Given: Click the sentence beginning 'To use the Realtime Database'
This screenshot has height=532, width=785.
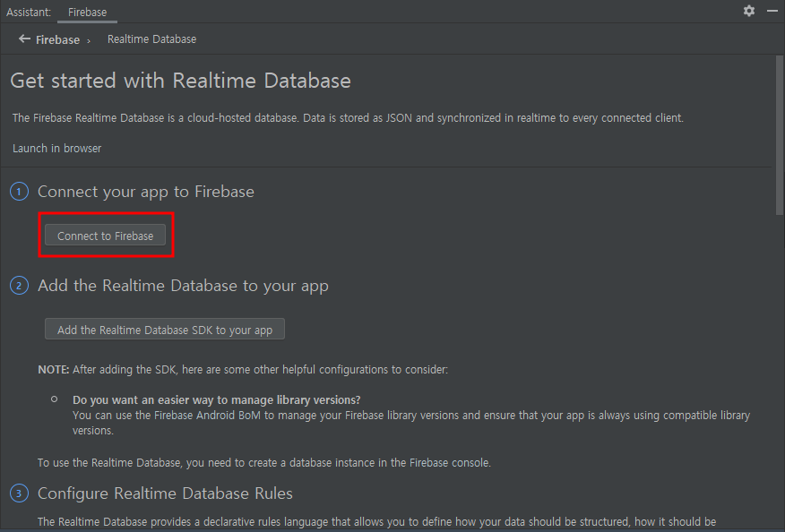Looking at the screenshot, I should point(263,462).
